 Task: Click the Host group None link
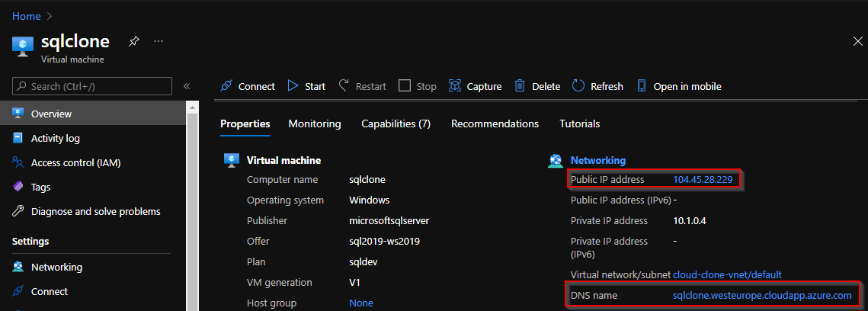click(361, 303)
